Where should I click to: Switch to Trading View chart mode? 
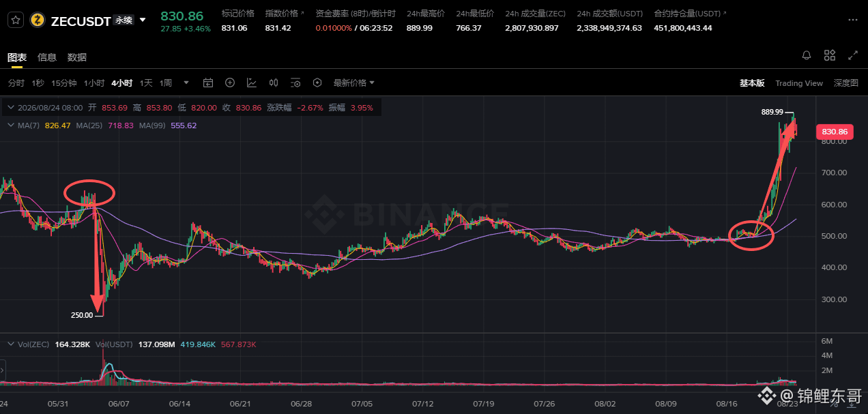[799, 83]
